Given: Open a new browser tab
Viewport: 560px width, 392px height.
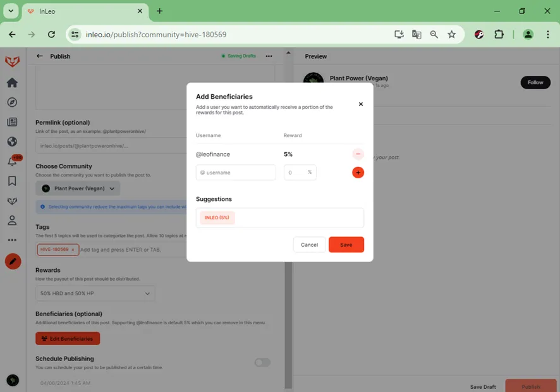Looking at the screenshot, I should coord(160,11).
